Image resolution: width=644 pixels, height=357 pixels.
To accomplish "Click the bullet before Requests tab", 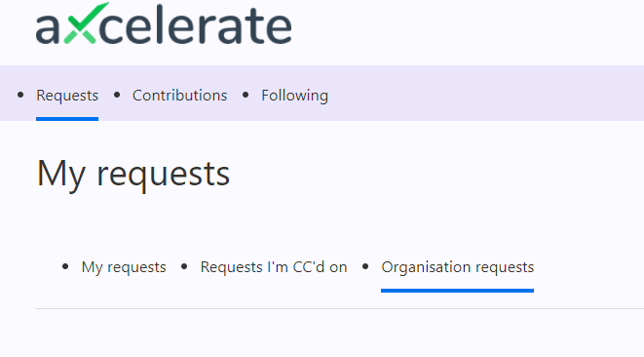I will coord(20,95).
